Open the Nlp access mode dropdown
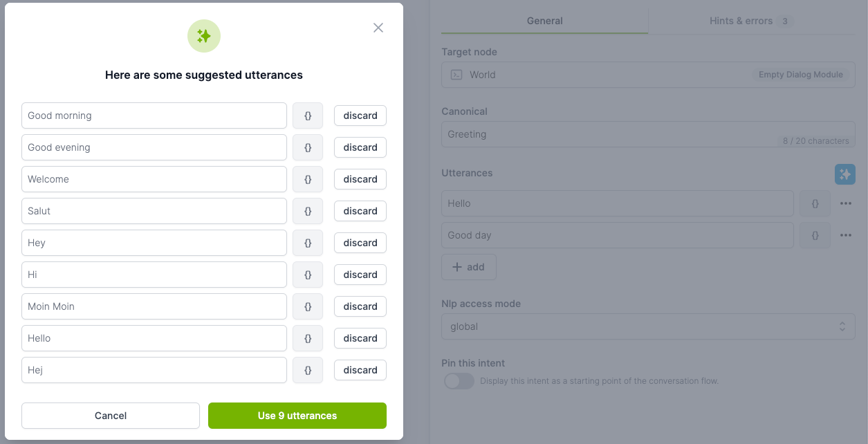The height and width of the screenshot is (444, 868). click(x=648, y=326)
